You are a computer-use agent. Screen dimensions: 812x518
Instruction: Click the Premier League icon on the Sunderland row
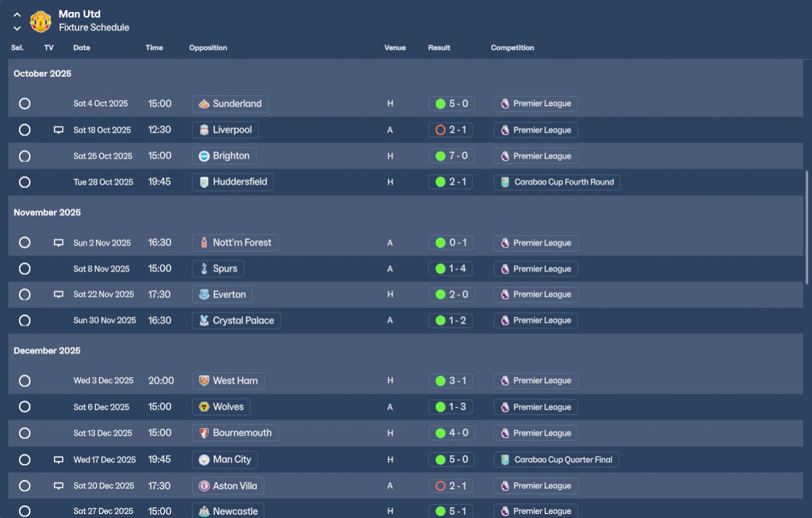tap(505, 103)
